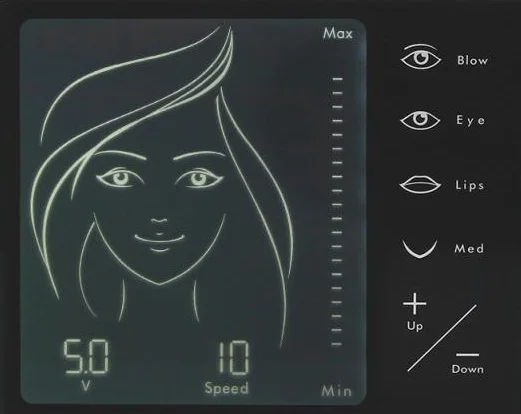The width and height of the screenshot is (521, 414).
Task: Select the Eye mode icon
Action: 420,120
